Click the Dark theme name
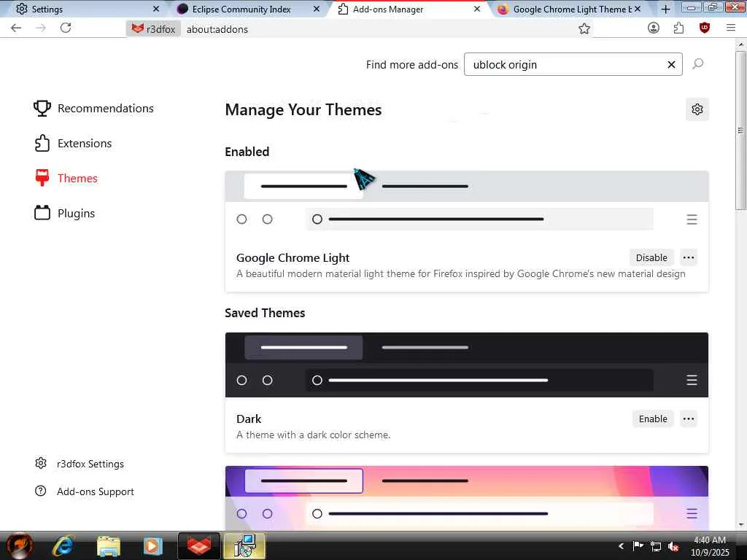 (x=249, y=419)
